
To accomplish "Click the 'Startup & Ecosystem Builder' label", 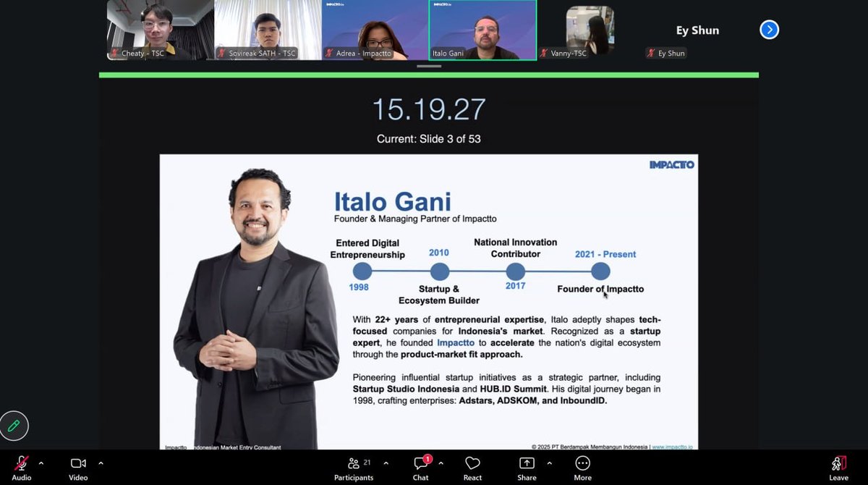I will click(439, 295).
